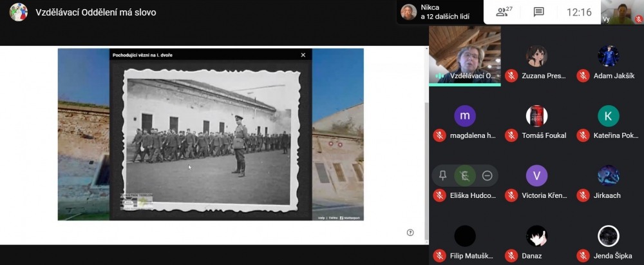
Task: Click the name label 'Jirkaach'
Action: (x=607, y=195)
